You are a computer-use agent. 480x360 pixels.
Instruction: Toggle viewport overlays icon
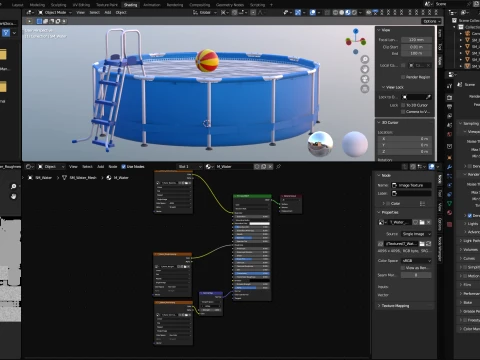pyautogui.click(x=313, y=12)
